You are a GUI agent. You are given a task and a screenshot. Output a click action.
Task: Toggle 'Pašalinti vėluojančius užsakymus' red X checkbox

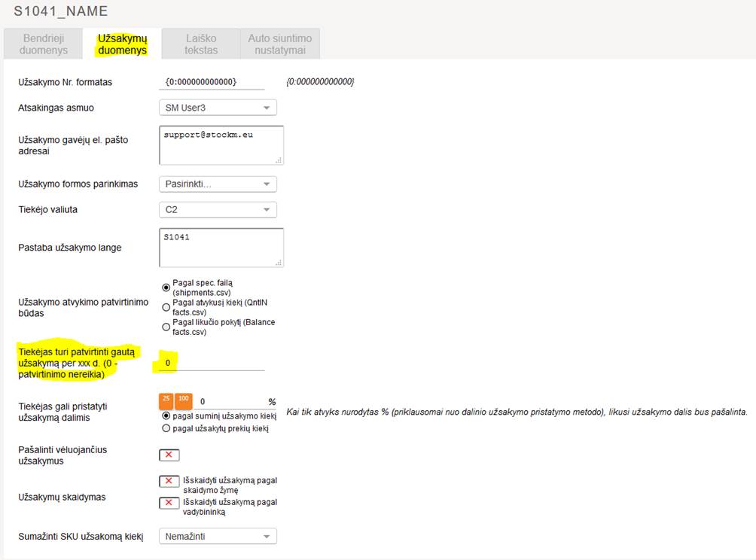pos(169,455)
